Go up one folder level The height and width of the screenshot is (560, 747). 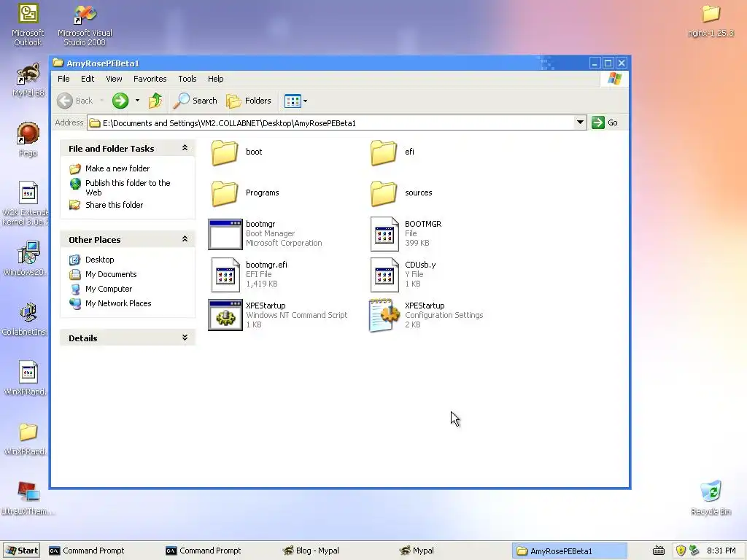click(x=155, y=101)
